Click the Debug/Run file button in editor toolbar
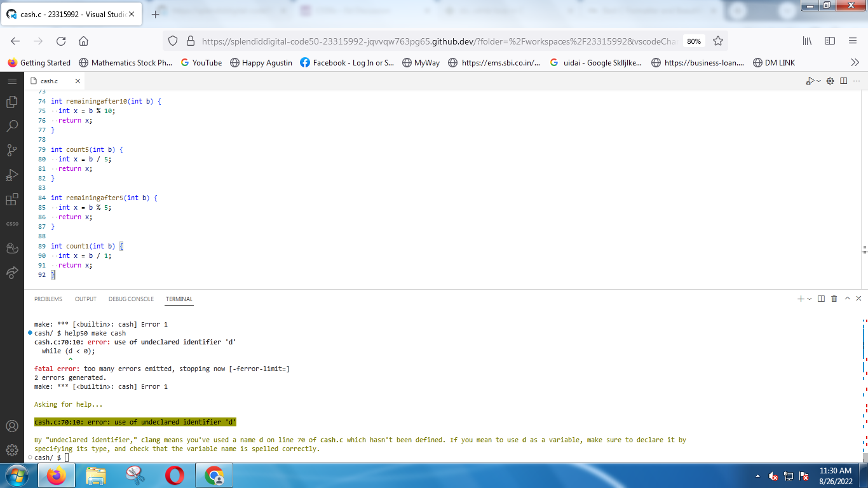This screenshot has width=868, height=488. (x=810, y=81)
